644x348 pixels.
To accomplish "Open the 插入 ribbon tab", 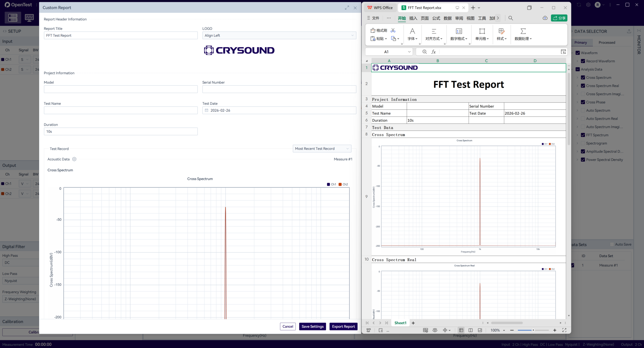I will [413, 18].
